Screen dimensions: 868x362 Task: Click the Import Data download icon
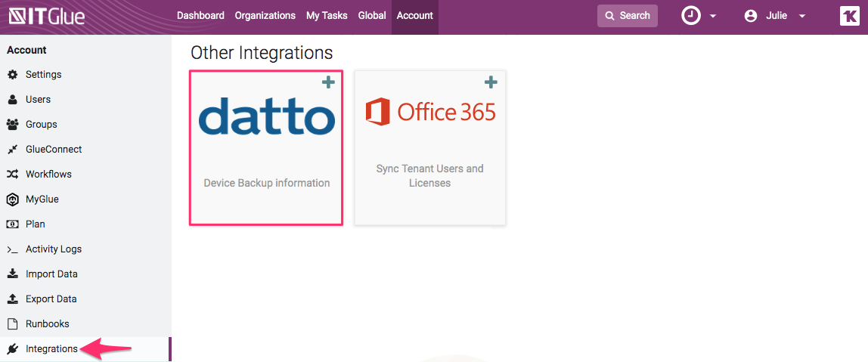click(12, 274)
